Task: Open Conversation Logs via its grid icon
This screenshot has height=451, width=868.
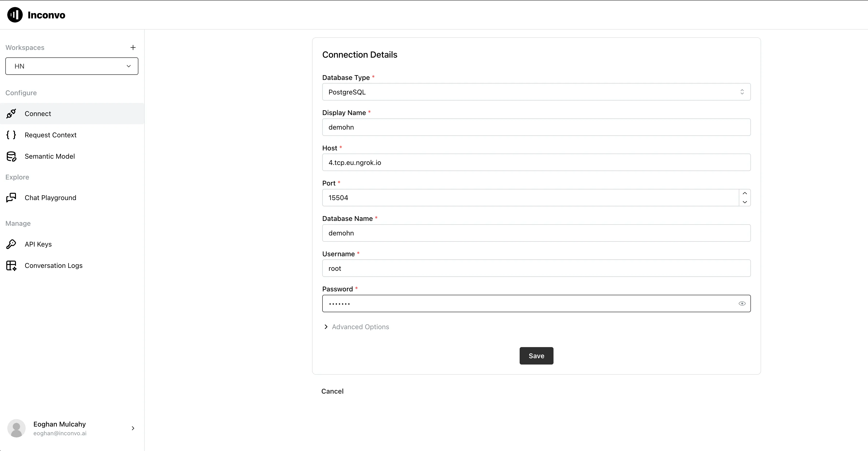Action: tap(11, 265)
